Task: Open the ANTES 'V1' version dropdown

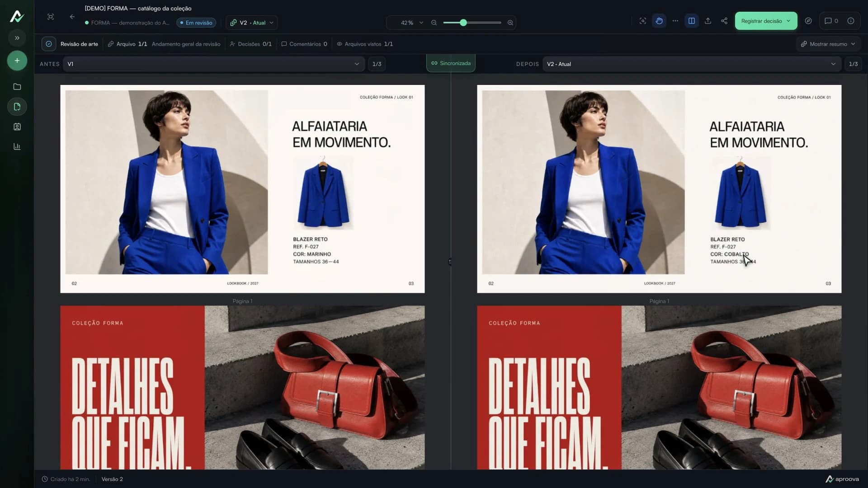Action: tap(213, 64)
